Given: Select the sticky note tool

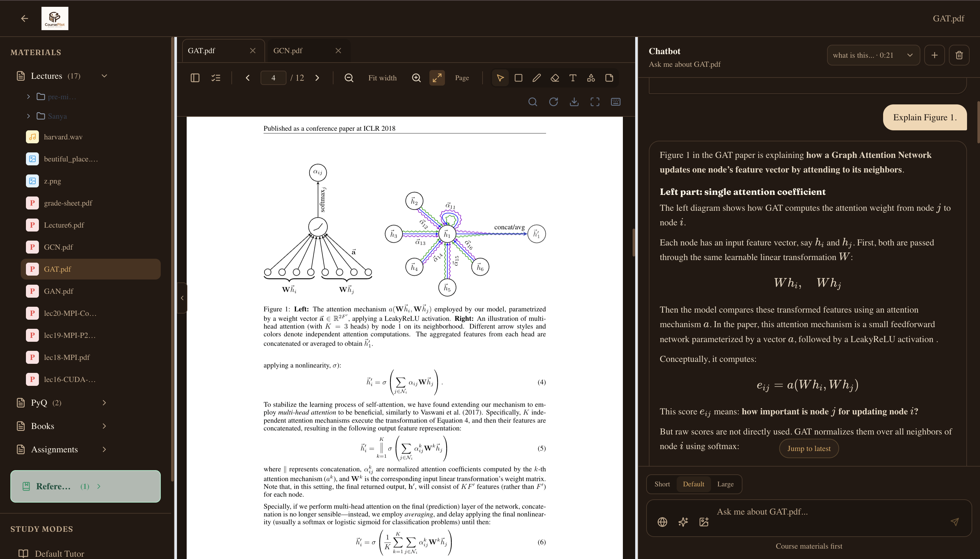Looking at the screenshot, I should click(x=609, y=78).
